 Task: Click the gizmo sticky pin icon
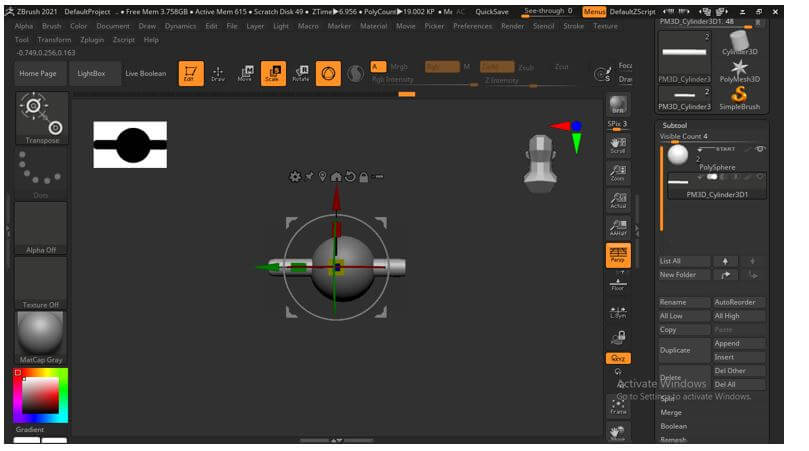(x=309, y=177)
